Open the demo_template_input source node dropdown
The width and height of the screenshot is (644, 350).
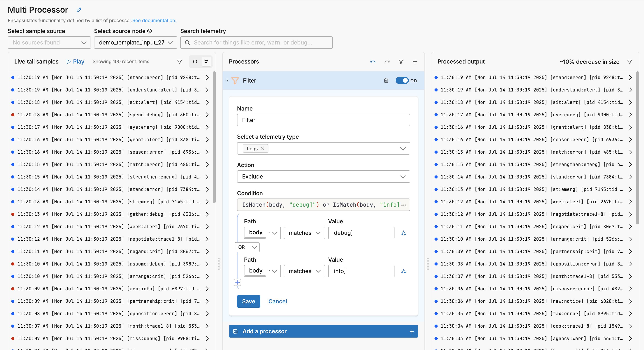pos(135,43)
